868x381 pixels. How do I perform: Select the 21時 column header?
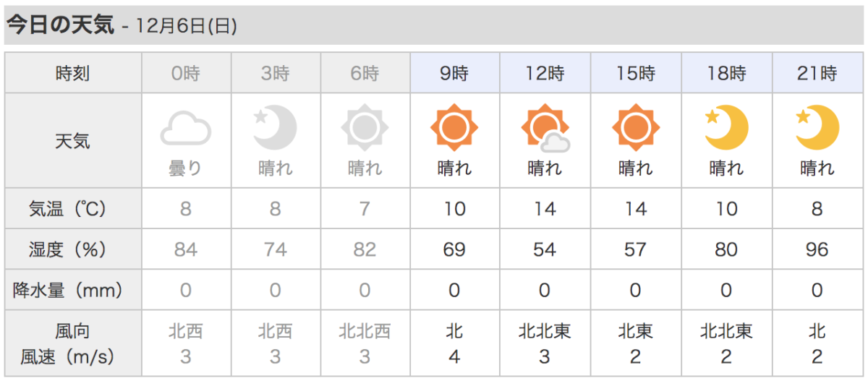817,73
